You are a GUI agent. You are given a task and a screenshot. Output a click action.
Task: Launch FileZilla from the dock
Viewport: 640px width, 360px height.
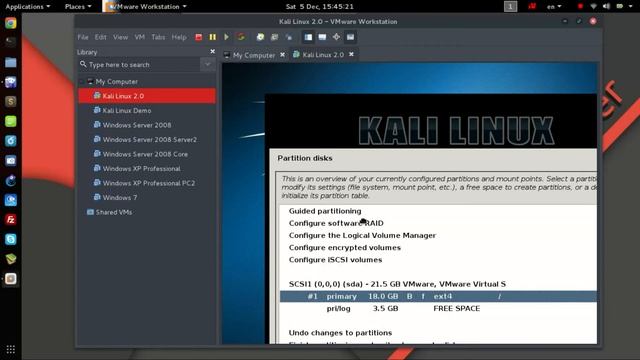[x=11, y=220]
